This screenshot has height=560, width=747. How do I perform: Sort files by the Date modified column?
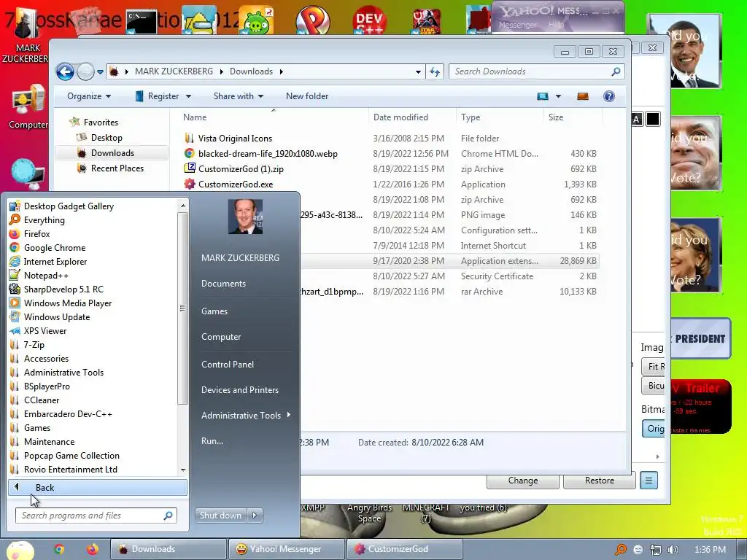[400, 117]
